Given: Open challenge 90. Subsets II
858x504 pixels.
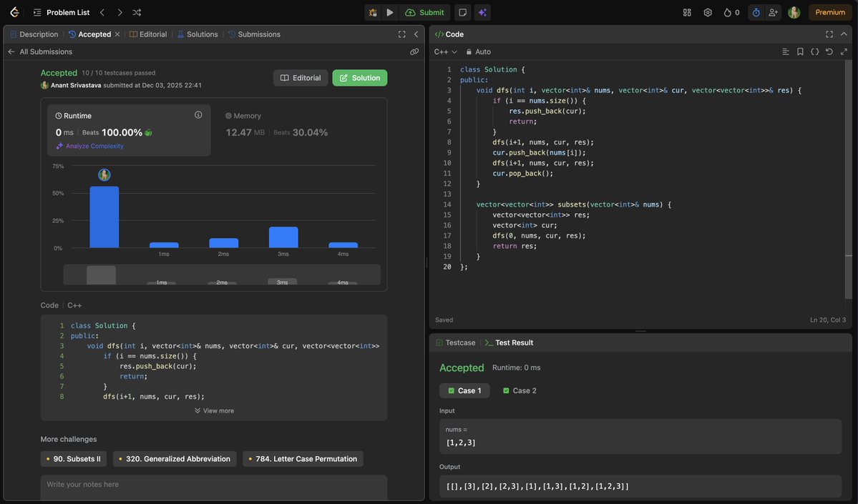Looking at the screenshot, I should tap(73, 459).
